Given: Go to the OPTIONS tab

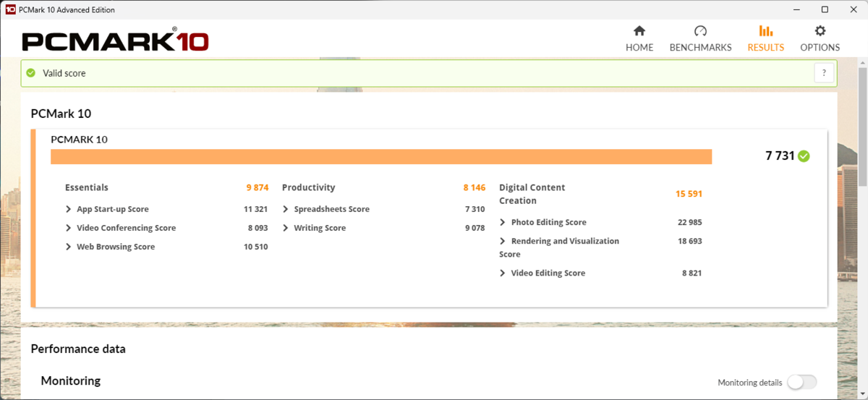Looking at the screenshot, I should click(x=820, y=47).
